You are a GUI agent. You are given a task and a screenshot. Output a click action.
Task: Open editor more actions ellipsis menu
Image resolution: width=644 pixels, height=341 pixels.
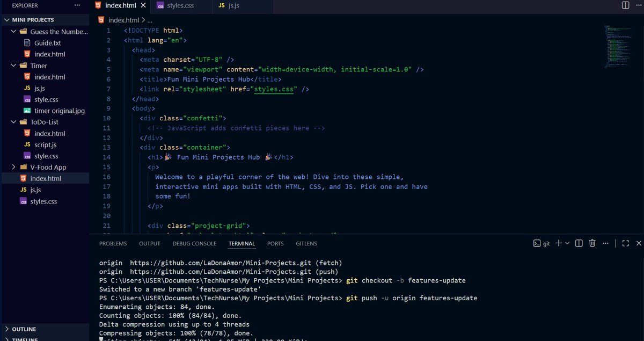tap(638, 5)
